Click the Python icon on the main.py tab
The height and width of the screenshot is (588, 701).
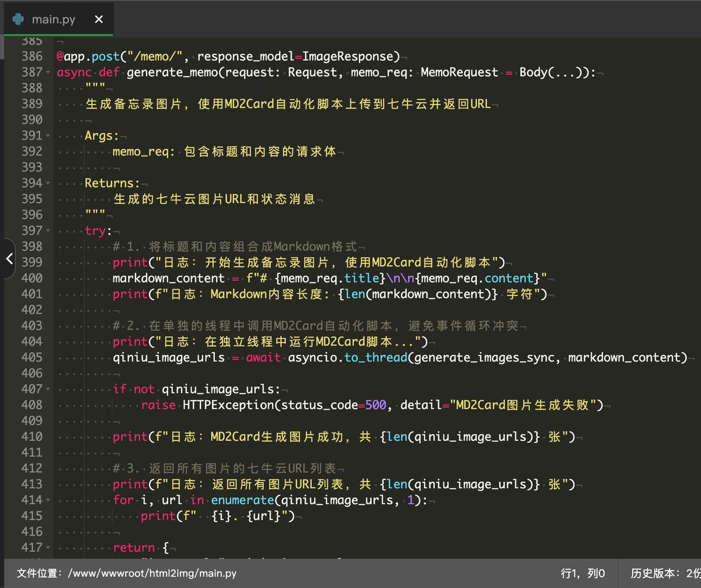click(18, 18)
